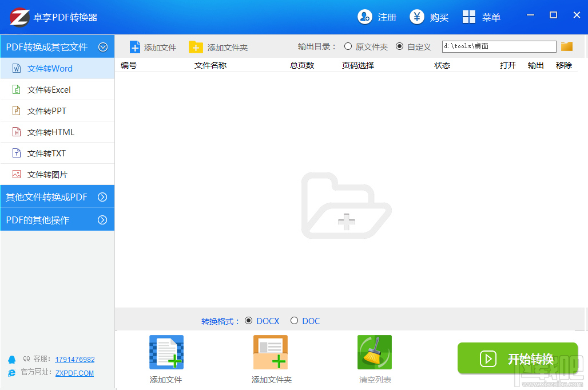Click the 文件名称 column header

(210, 65)
